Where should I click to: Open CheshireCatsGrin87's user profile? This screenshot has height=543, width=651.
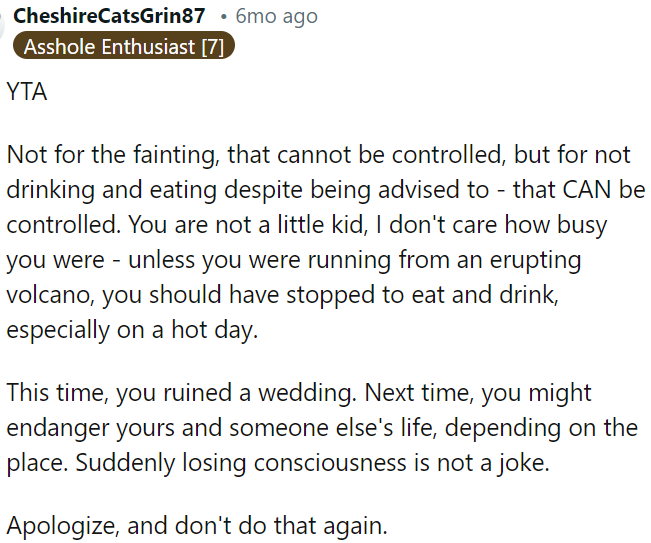[x=110, y=16]
